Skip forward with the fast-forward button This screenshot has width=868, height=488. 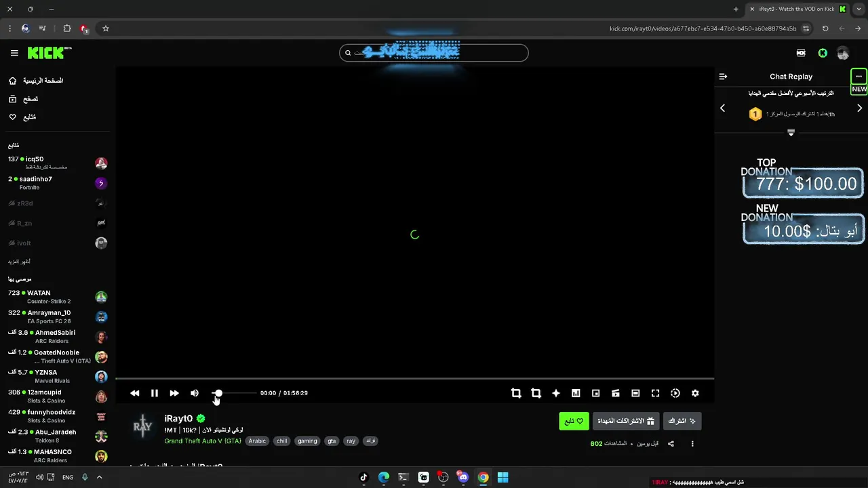pos(174,393)
